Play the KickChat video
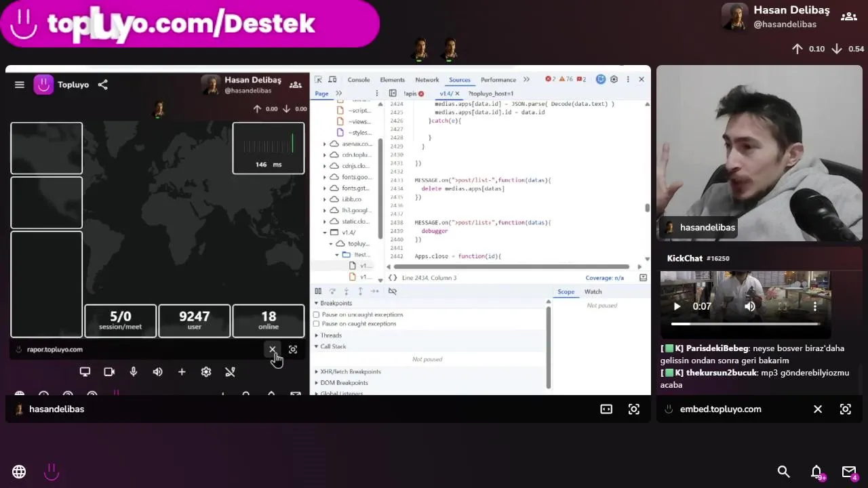868x488 pixels. (x=676, y=306)
